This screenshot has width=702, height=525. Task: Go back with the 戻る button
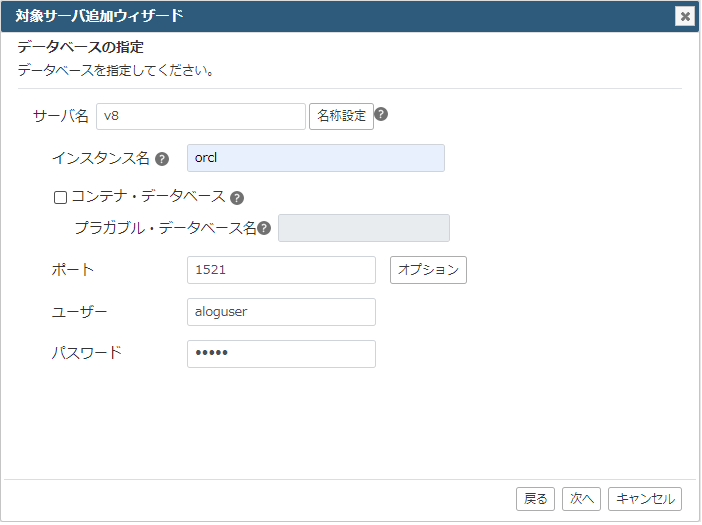pyautogui.click(x=535, y=499)
